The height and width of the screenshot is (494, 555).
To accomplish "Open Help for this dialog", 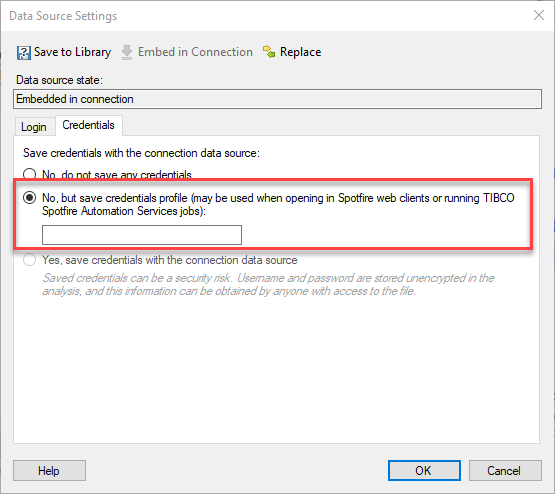I will tap(50, 471).
